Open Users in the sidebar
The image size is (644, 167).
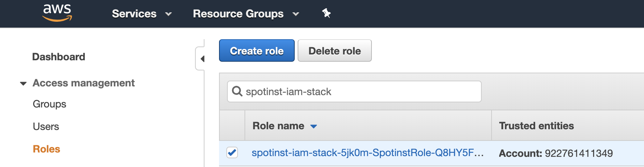[x=46, y=127]
